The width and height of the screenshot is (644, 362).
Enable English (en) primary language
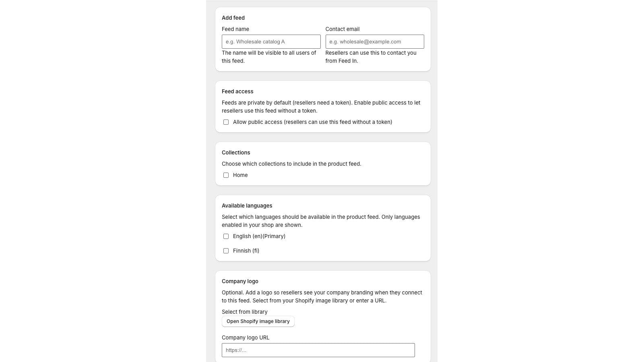click(226, 236)
